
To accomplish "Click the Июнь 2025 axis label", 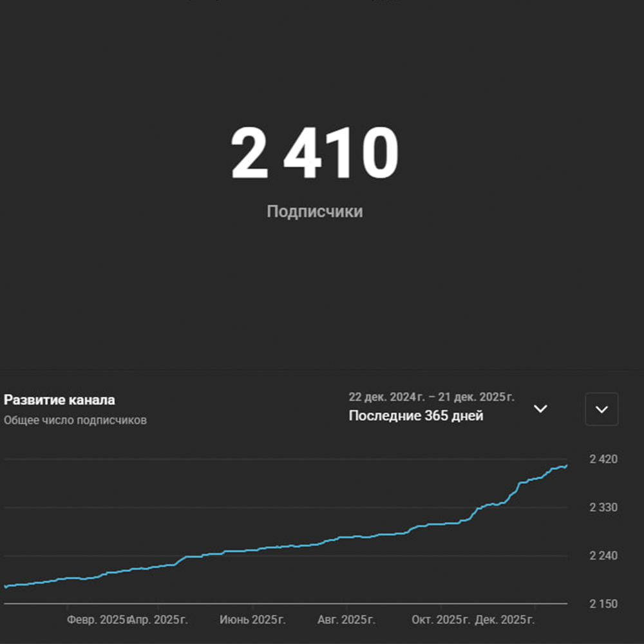I will [x=252, y=620].
